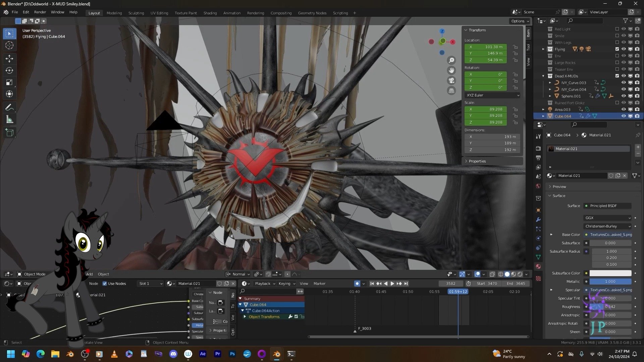Select the Measure tool
This screenshot has height=362, width=644.
[9, 119]
